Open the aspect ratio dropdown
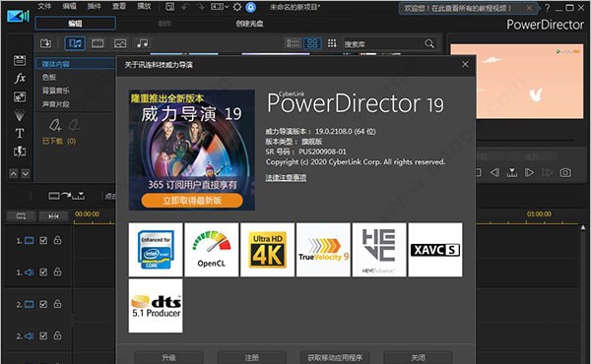Screen dimensions: 591x364 pyautogui.click(x=220, y=7)
